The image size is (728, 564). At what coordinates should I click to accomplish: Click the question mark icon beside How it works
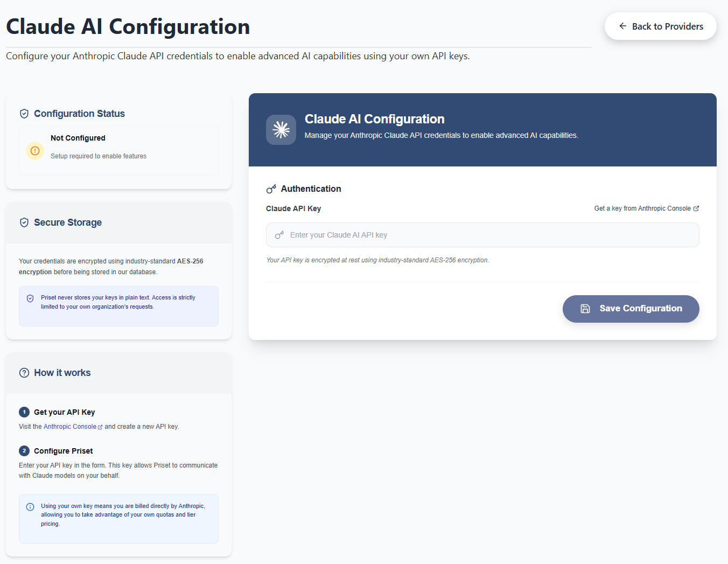coord(24,373)
